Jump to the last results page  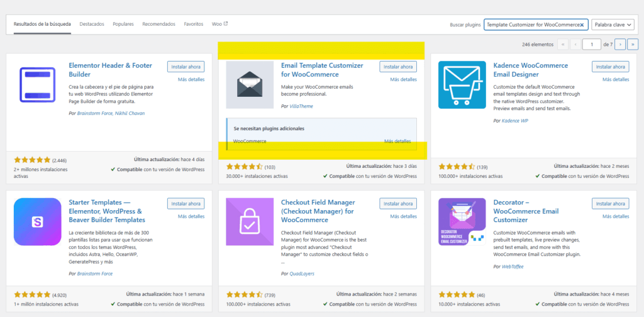[x=634, y=45]
